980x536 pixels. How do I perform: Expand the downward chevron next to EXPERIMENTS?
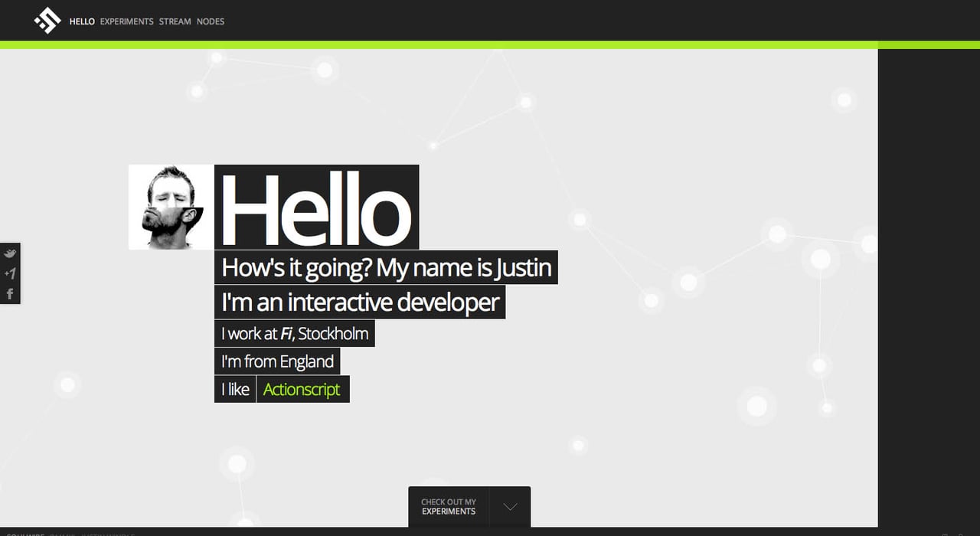[x=509, y=506]
